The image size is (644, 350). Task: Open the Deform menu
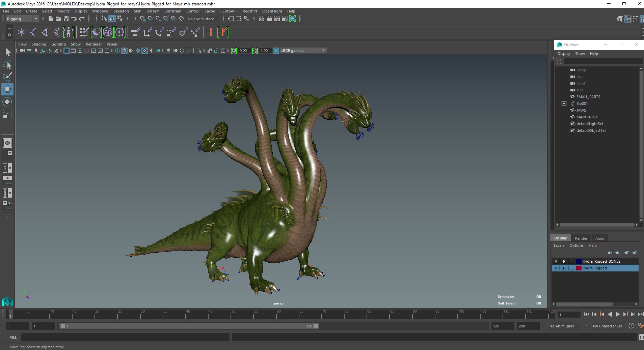coord(153,11)
